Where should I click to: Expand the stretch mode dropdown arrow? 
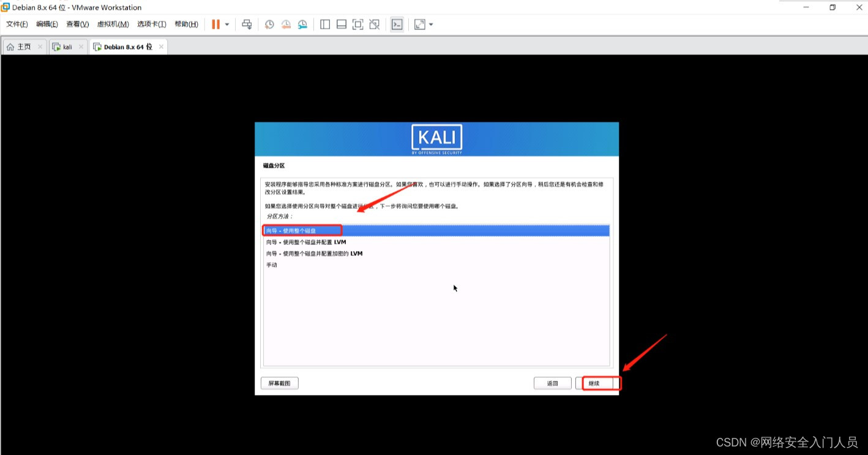[x=431, y=24]
